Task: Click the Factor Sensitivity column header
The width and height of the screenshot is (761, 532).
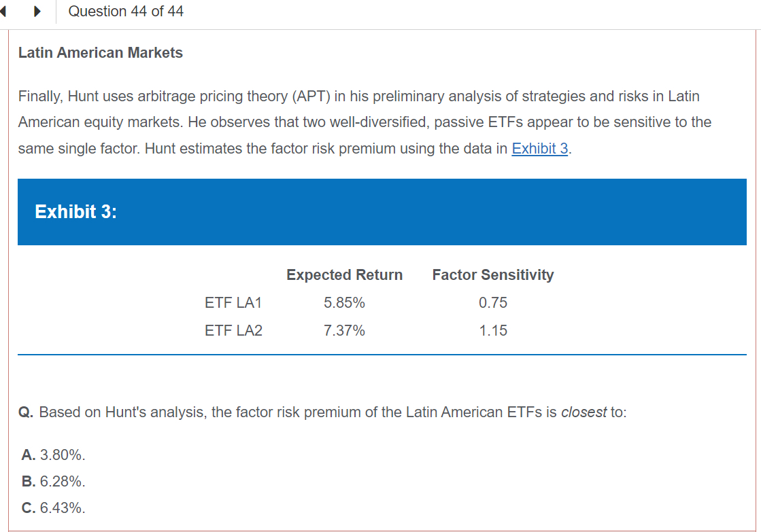Action: [493, 275]
